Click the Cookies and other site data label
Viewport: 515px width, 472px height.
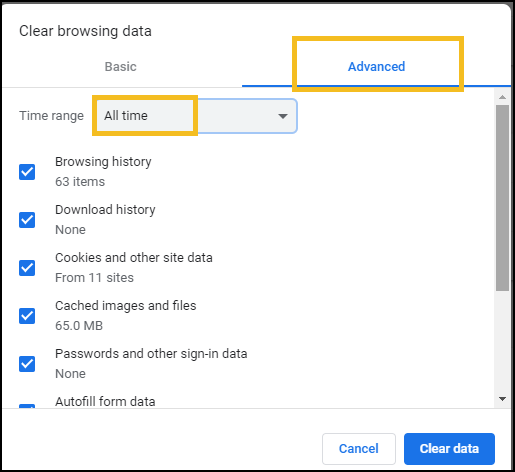[x=134, y=258]
